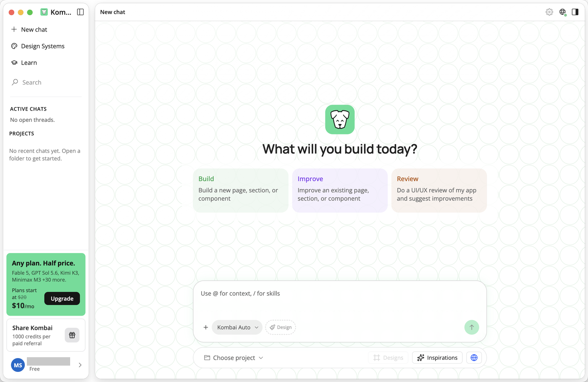Open the Kombai Auto model dropdown
Screen dimensions: 588x382
(237, 327)
